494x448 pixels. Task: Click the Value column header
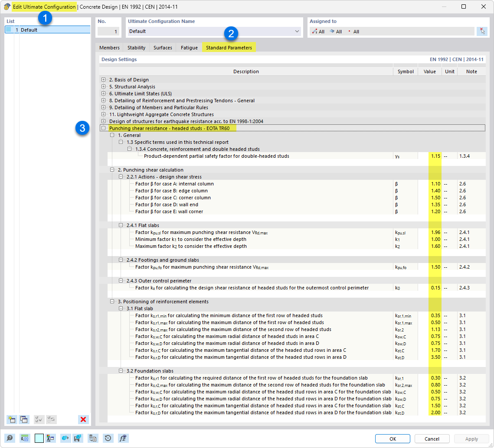pos(429,71)
